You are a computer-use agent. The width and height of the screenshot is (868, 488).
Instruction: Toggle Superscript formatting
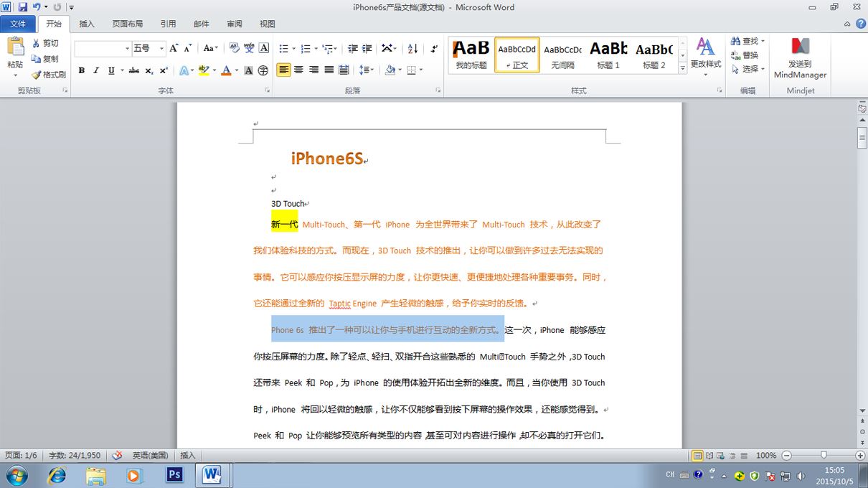click(x=164, y=70)
